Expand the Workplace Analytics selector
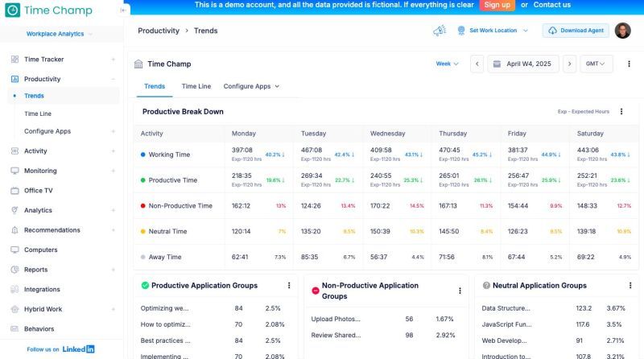 point(60,35)
